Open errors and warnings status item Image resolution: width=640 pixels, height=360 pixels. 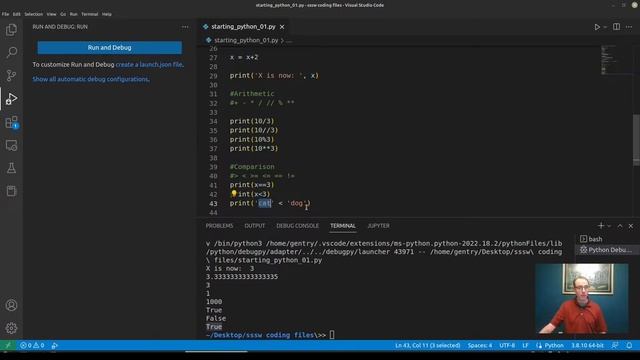coord(32,345)
